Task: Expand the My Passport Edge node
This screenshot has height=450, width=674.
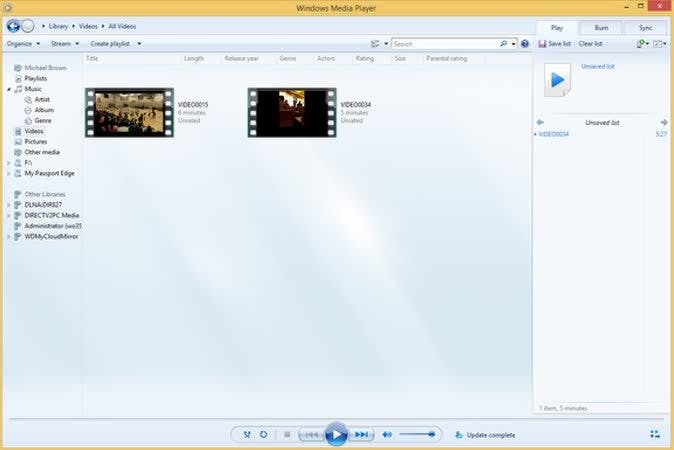Action: click(9, 174)
